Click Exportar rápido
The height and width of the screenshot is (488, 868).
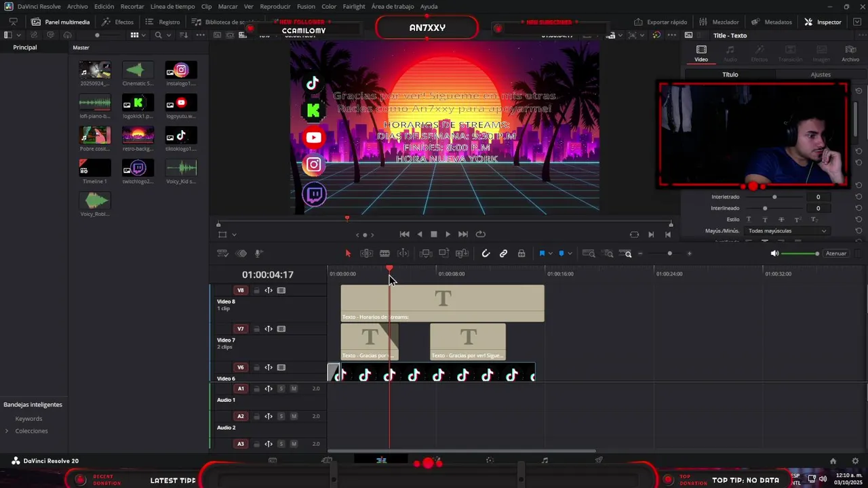pos(660,22)
